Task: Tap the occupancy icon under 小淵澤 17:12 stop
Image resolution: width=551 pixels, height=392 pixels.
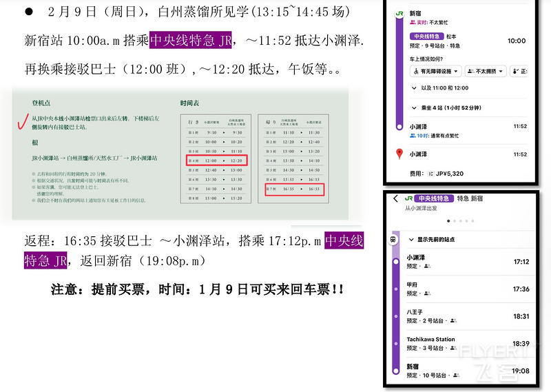Action: [427, 266]
